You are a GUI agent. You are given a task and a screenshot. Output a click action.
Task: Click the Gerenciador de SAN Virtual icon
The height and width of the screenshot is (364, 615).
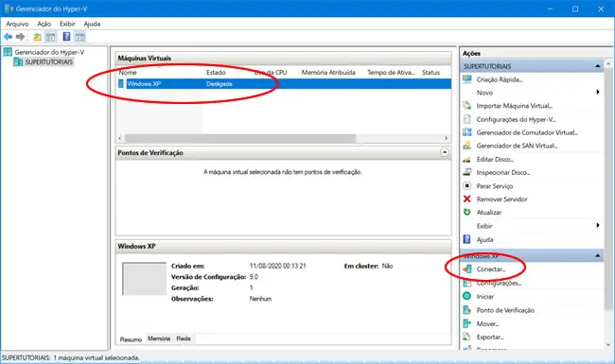tap(467, 146)
